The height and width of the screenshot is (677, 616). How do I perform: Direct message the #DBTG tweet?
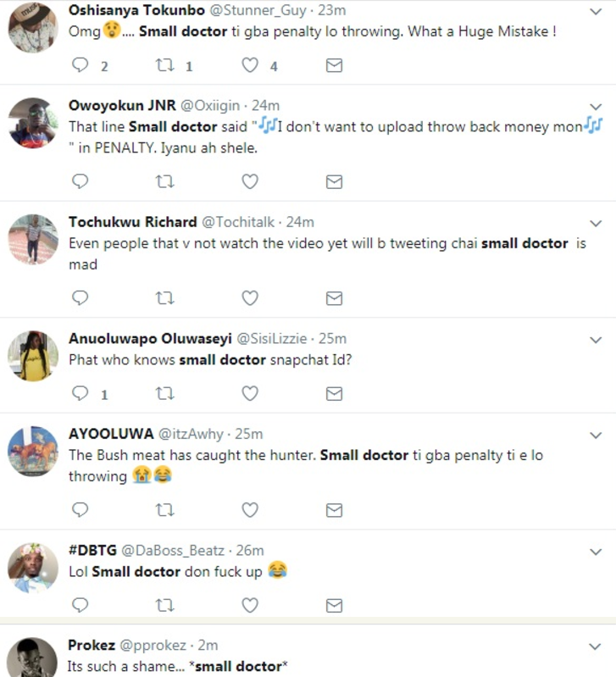coord(335,605)
